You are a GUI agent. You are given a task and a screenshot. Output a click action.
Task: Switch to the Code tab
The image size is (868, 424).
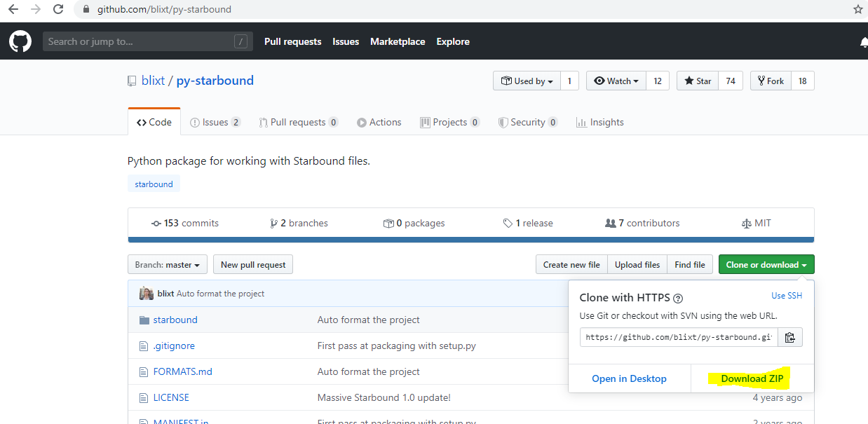tap(154, 122)
